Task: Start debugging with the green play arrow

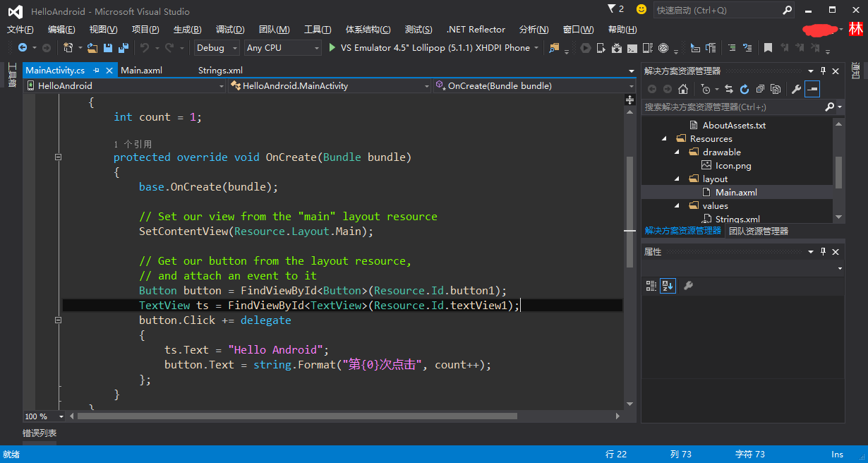Action: click(x=333, y=48)
